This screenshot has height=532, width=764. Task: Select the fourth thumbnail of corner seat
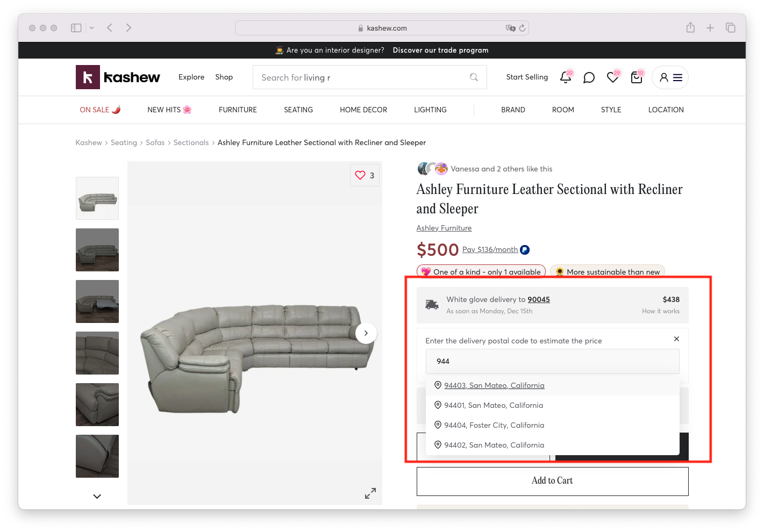tap(97, 353)
